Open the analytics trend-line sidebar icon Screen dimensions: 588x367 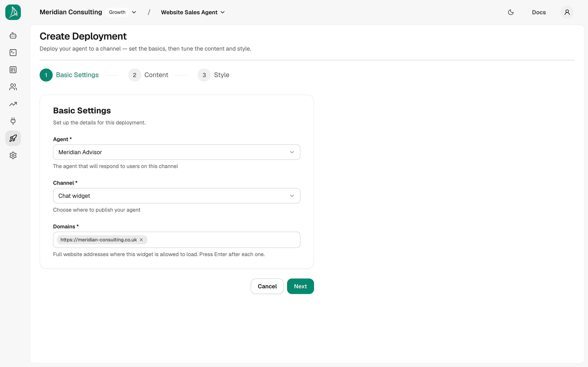(x=13, y=104)
